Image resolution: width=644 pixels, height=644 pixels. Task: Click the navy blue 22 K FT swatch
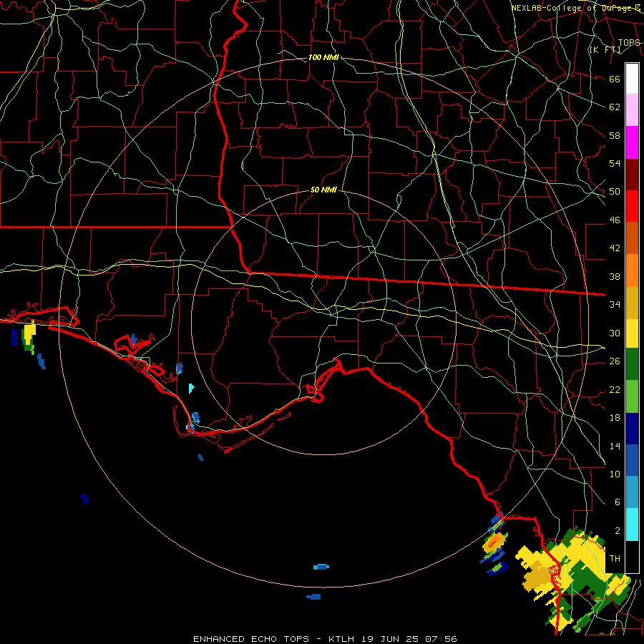(x=632, y=429)
